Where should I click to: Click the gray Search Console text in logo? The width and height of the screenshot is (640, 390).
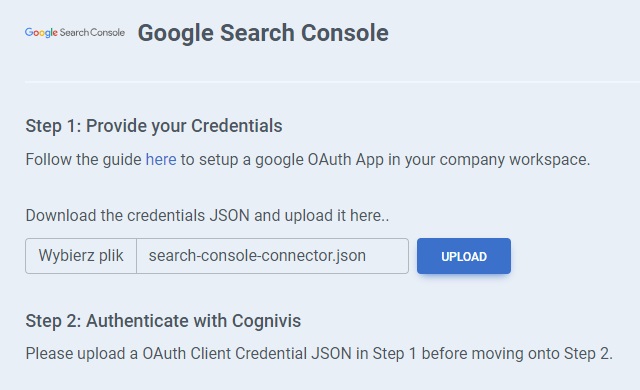[x=92, y=32]
